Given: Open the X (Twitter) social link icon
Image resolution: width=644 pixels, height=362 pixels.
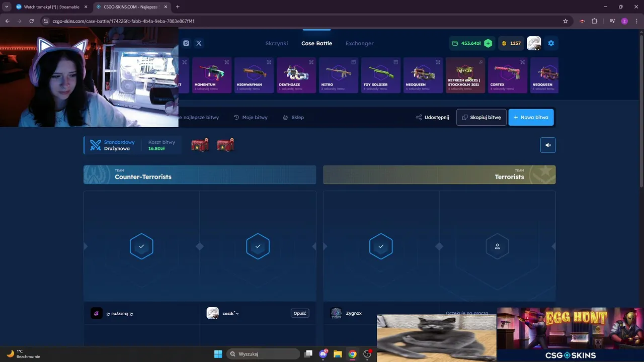Looking at the screenshot, I should point(199,43).
